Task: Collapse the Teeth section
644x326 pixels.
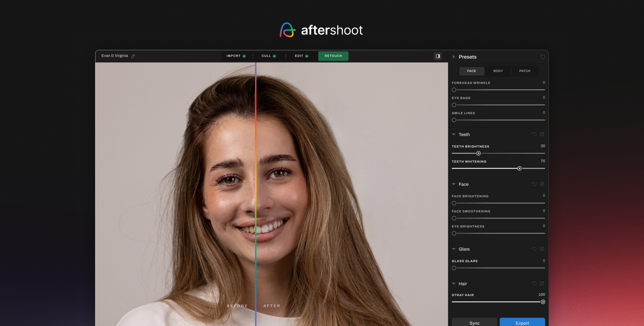Action: tap(454, 134)
